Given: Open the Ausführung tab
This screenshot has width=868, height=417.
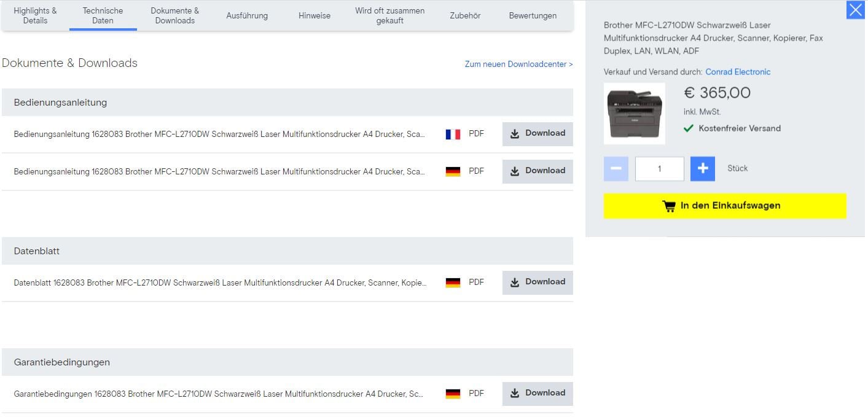Looking at the screenshot, I should click(247, 15).
